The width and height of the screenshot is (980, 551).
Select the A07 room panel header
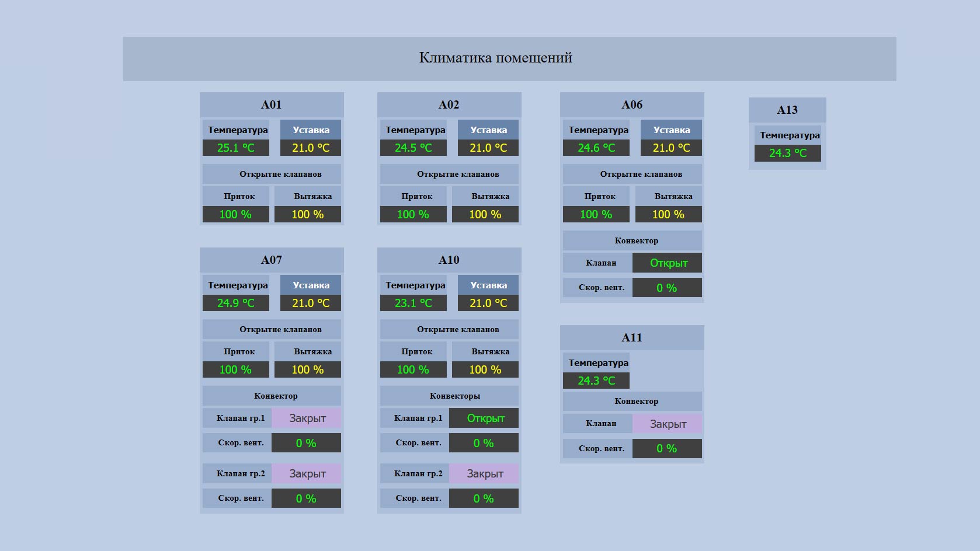tap(272, 260)
